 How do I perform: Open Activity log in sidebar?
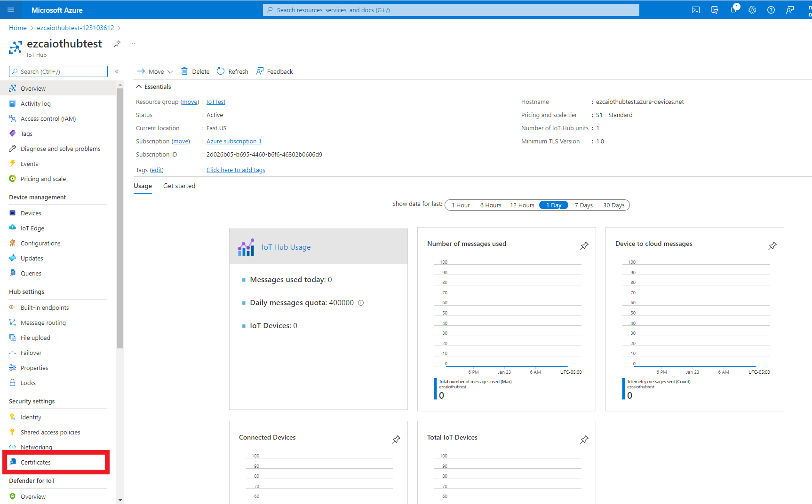(x=36, y=103)
